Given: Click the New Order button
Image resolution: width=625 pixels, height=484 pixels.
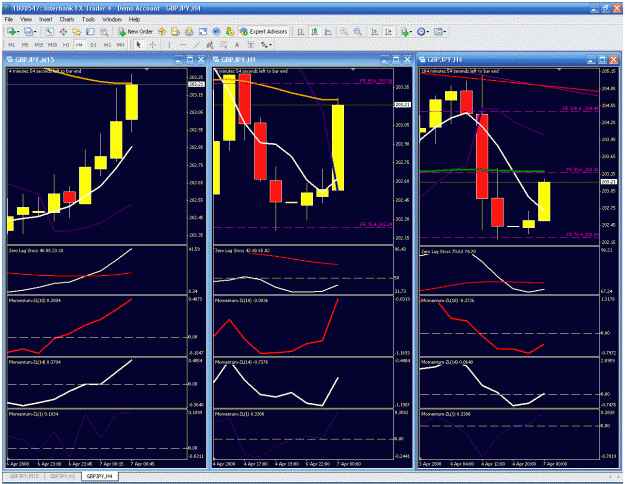Looking at the screenshot, I should 136,31.
